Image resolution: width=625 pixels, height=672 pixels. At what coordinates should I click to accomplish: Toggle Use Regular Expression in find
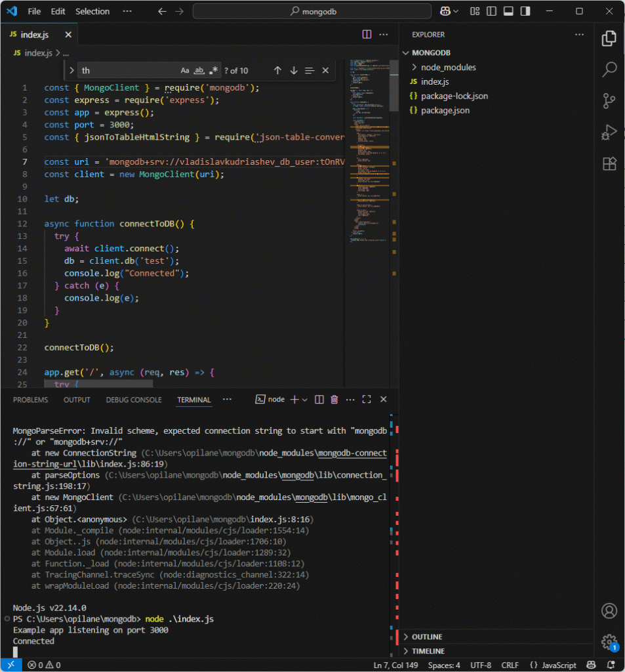coord(214,70)
